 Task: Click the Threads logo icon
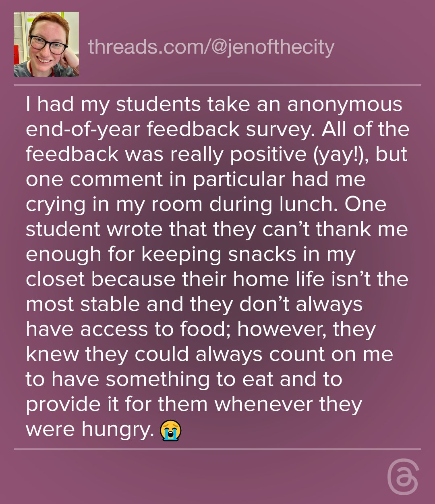point(403,478)
